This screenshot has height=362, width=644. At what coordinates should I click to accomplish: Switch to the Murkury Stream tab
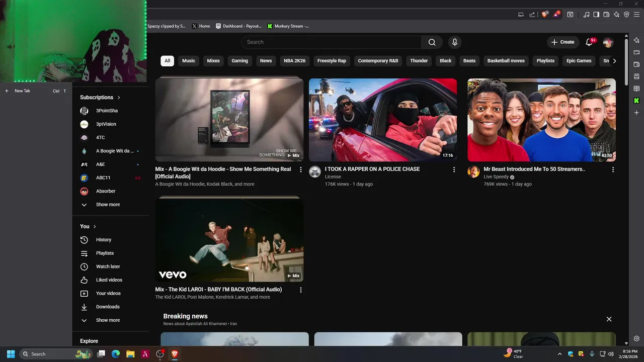[288, 26]
